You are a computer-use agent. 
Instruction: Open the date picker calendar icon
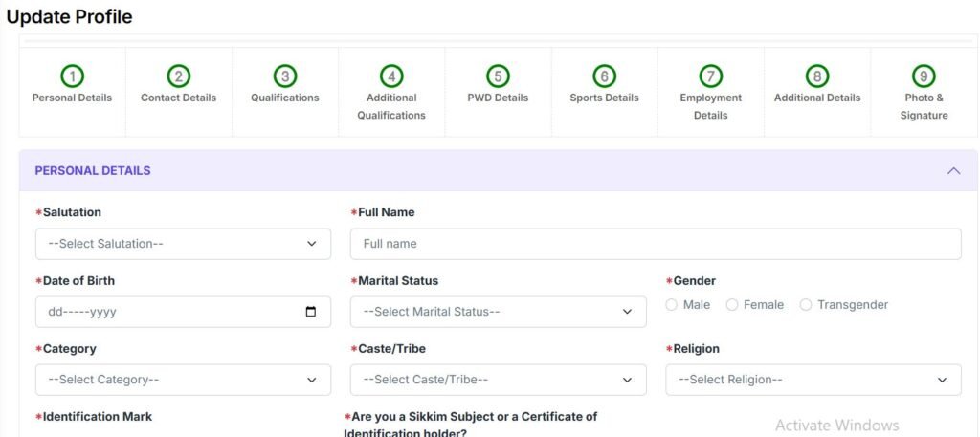pos(311,312)
